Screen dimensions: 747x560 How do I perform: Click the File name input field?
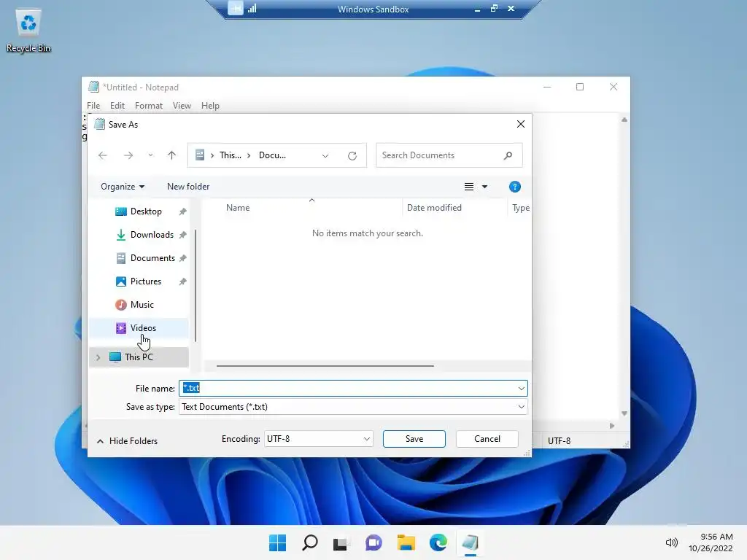pos(353,388)
